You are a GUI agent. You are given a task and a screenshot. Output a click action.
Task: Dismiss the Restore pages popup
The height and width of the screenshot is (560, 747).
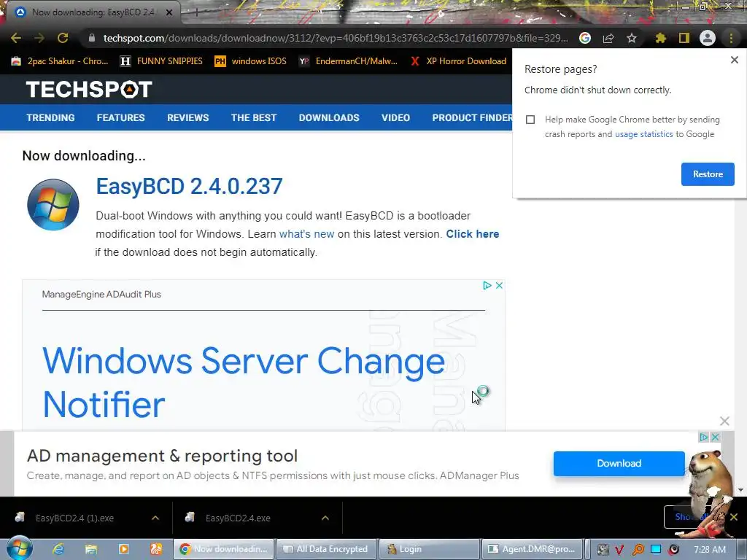[735, 60]
